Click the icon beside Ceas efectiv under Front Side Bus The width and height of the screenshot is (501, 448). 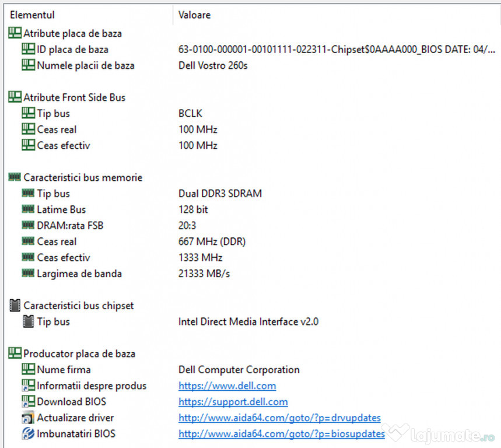coord(28,145)
